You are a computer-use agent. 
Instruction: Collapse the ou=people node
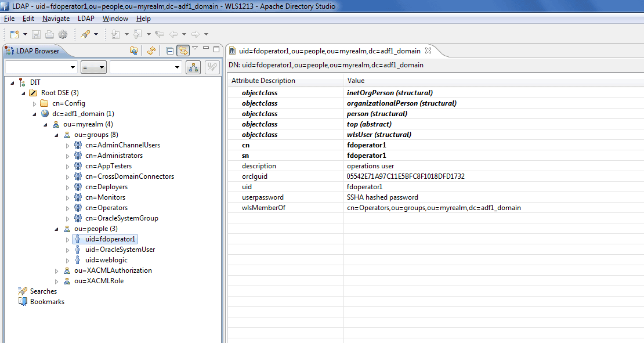tap(57, 229)
